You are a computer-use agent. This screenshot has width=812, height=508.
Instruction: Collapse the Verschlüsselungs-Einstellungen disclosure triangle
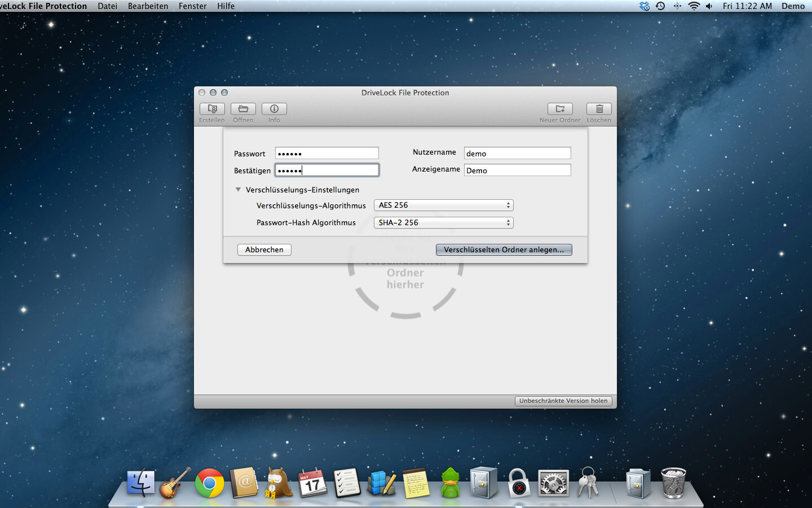238,190
